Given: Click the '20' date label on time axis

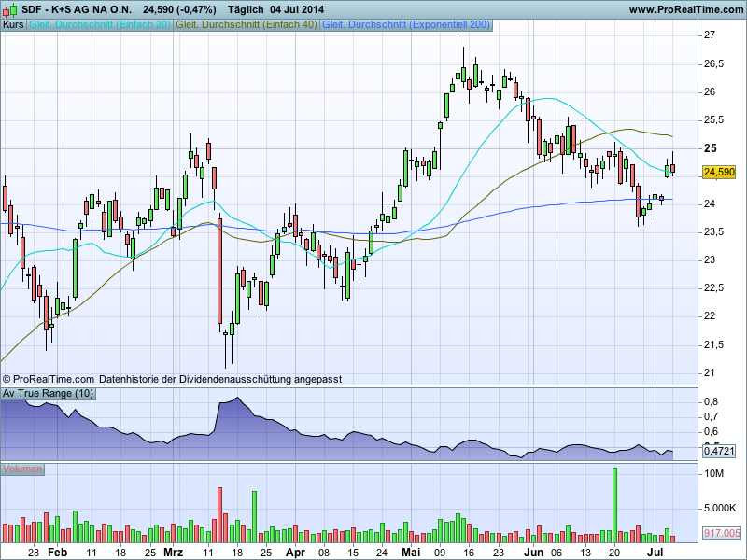Looking at the screenshot, I should pyautogui.click(x=614, y=553).
